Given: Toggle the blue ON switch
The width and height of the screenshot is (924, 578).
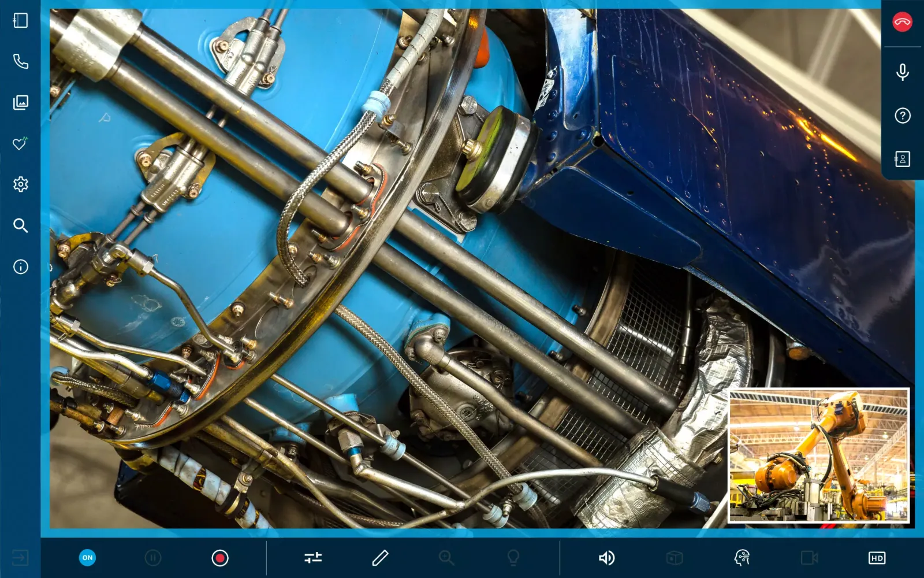Looking at the screenshot, I should tap(87, 558).
